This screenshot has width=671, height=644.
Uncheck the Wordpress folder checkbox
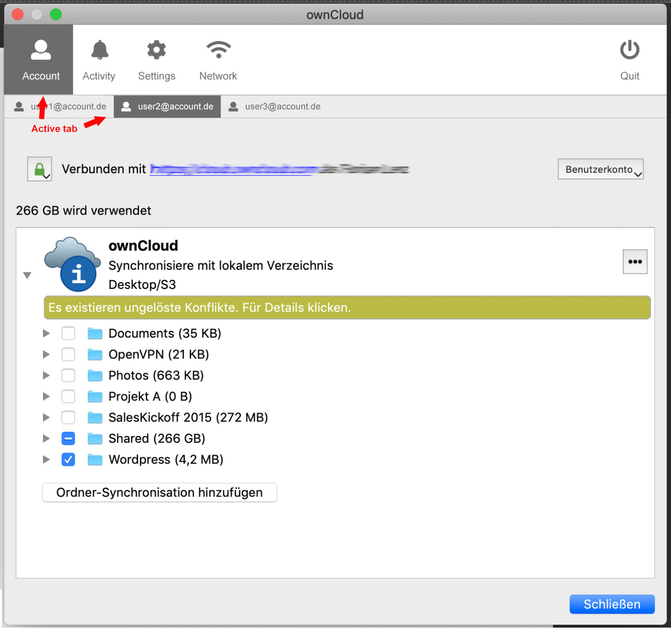[x=69, y=459]
